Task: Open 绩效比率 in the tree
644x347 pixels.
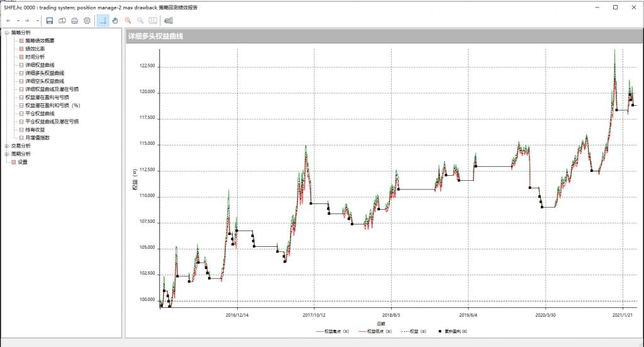Action: [x=35, y=49]
